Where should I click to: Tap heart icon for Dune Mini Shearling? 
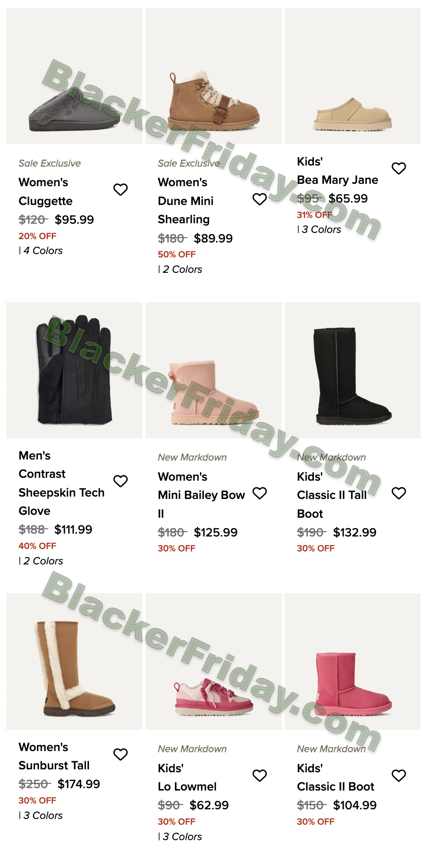pos(260,199)
